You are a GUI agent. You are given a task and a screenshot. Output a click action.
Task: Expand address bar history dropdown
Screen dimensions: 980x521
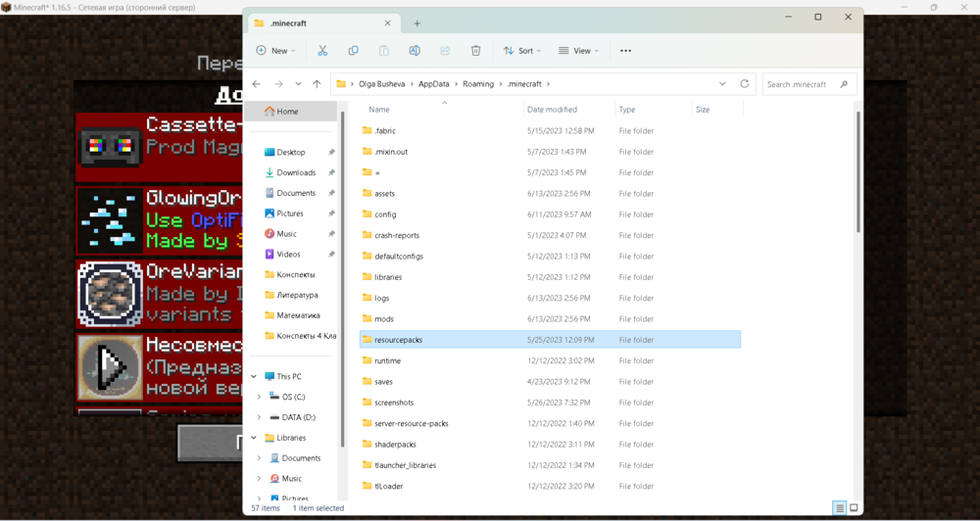pyautogui.click(x=722, y=83)
